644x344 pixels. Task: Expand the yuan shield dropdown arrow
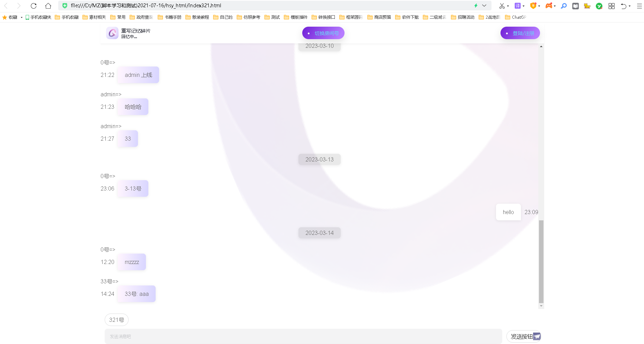539,6
